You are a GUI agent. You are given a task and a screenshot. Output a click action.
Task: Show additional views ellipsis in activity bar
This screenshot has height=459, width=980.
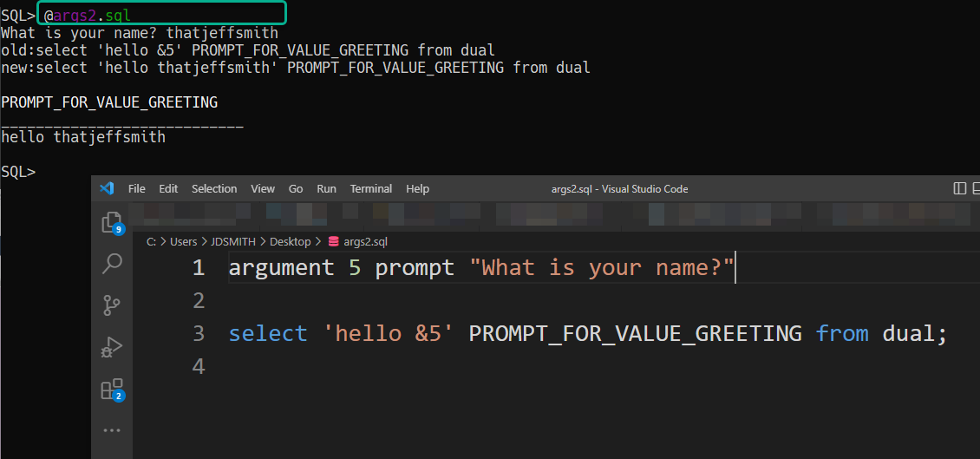tap(112, 430)
